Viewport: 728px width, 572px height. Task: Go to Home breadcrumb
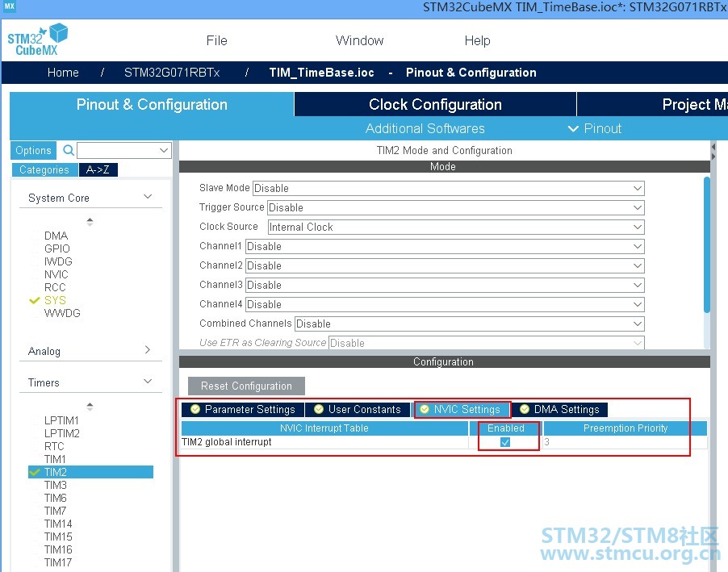click(63, 73)
